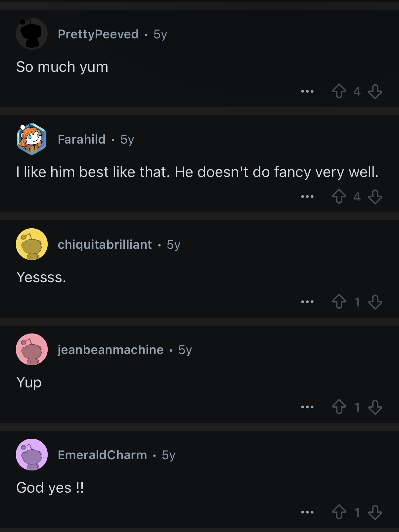
Task: Upvote PrettyPeeved's comment
Action: point(339,91)
